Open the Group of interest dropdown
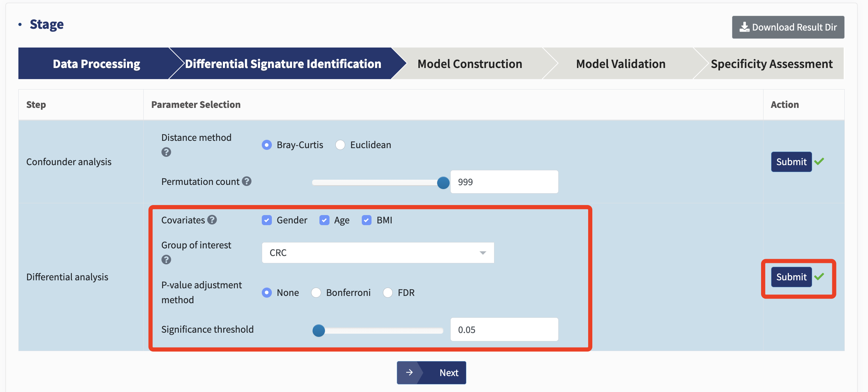This screenshot has height=392, width=868. (378, 253)
